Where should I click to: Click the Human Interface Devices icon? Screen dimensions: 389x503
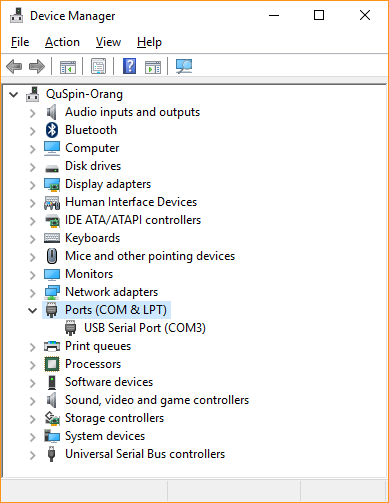click(x=52, y=202)
